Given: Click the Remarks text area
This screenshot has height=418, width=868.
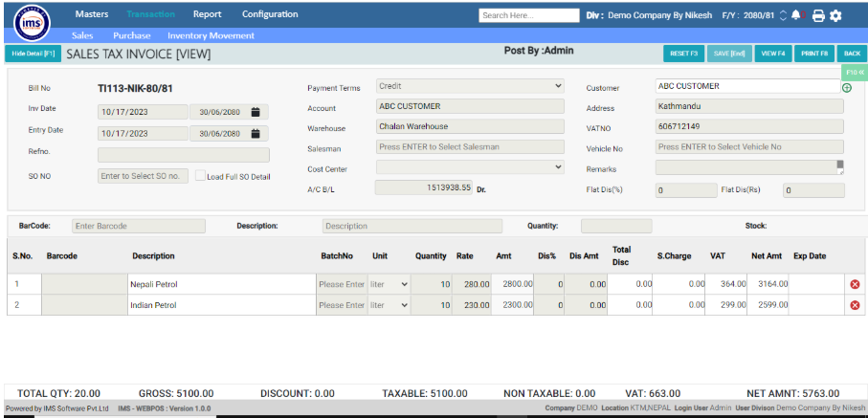Looking at the screenshot, I should click(749, 167).
